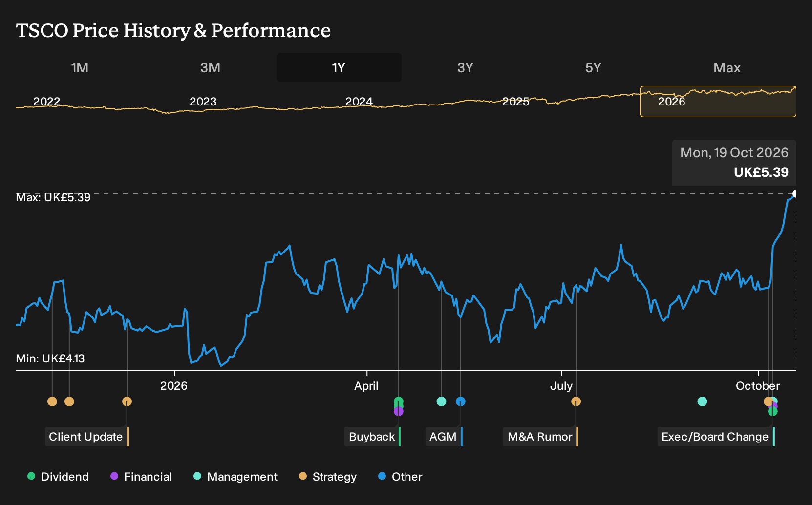Switch to the 3Y time range

pos(465,67)
